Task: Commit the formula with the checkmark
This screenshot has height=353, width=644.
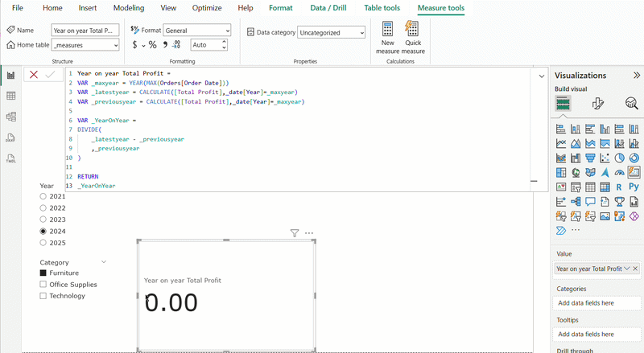Action: (x=50, y=75)
